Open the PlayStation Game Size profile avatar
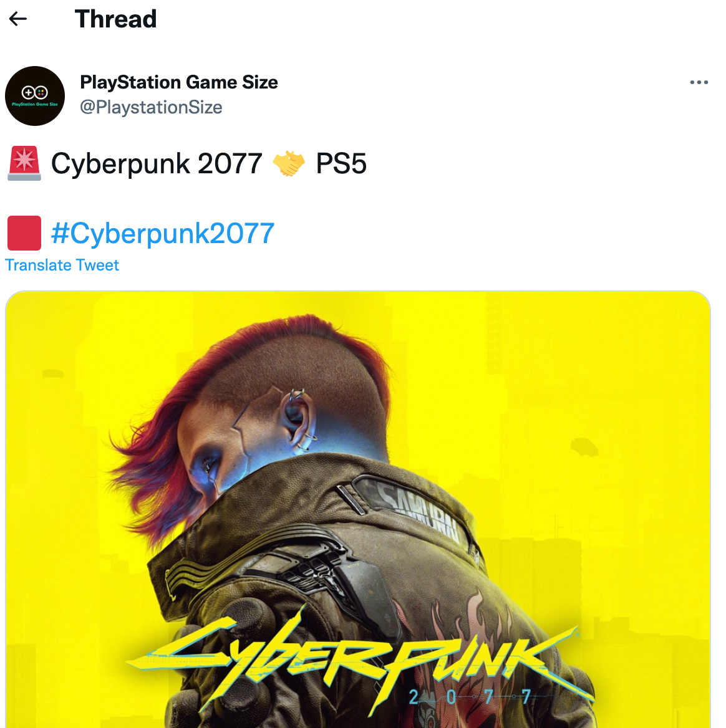This screenshot has width=726, height=728. point(35,95)
